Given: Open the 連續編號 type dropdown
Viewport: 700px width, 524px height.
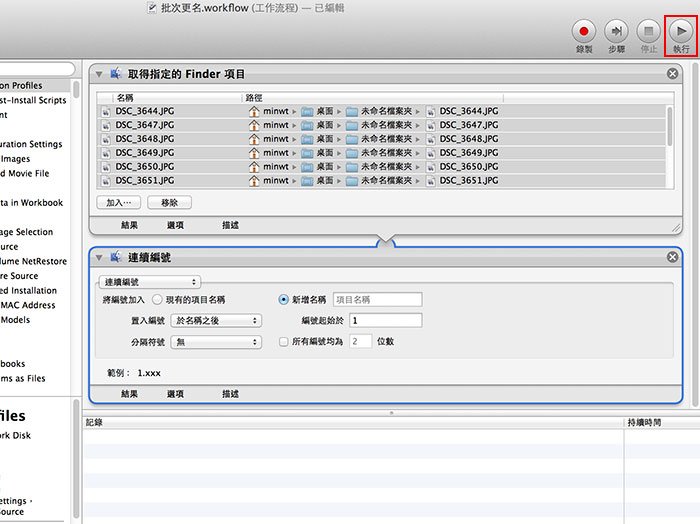Looking at the screenshot, I should click(151, 283).
